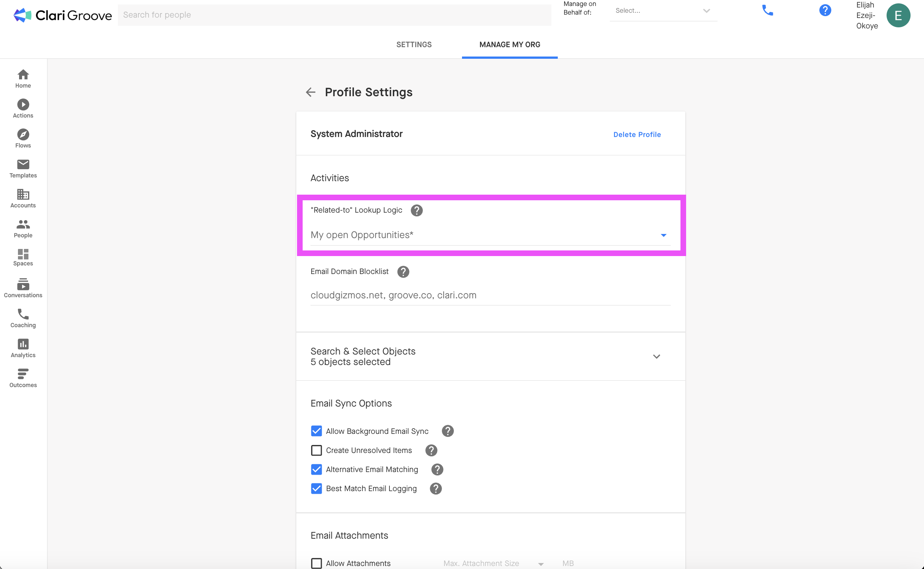Show help for Best Match Email Logging

[435, 489]
